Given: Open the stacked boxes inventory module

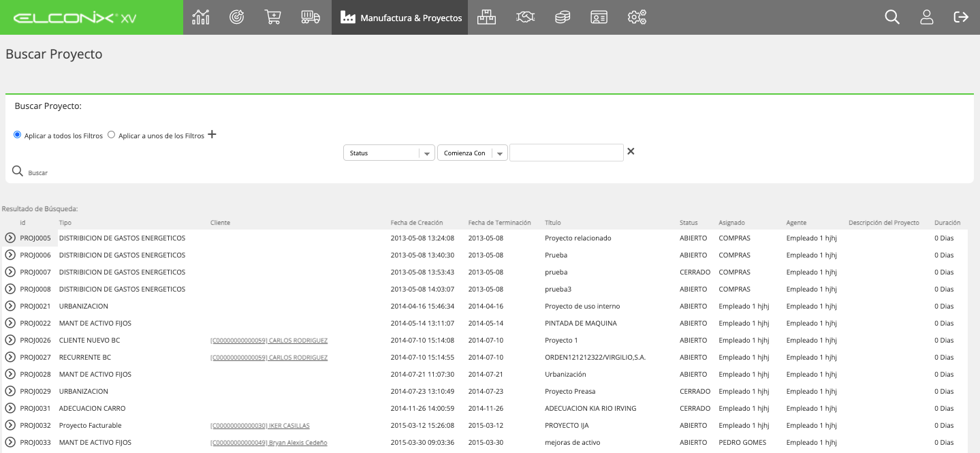Looking at the screenshot, I should 486,17.
